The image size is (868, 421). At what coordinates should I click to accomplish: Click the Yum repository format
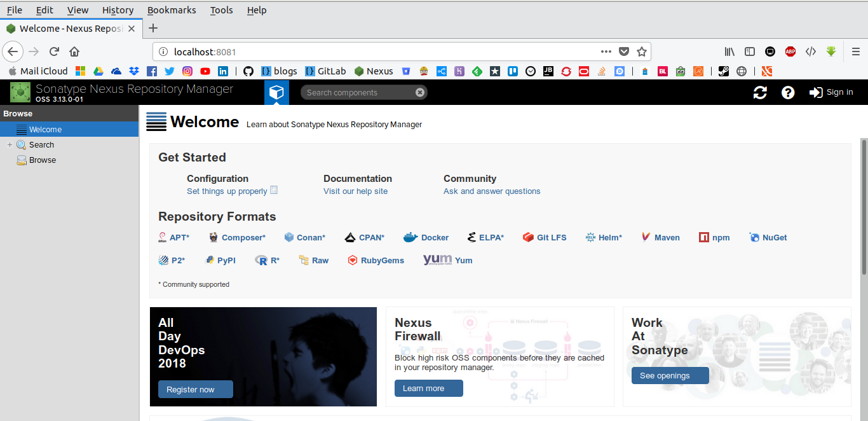tap(448, 260)
